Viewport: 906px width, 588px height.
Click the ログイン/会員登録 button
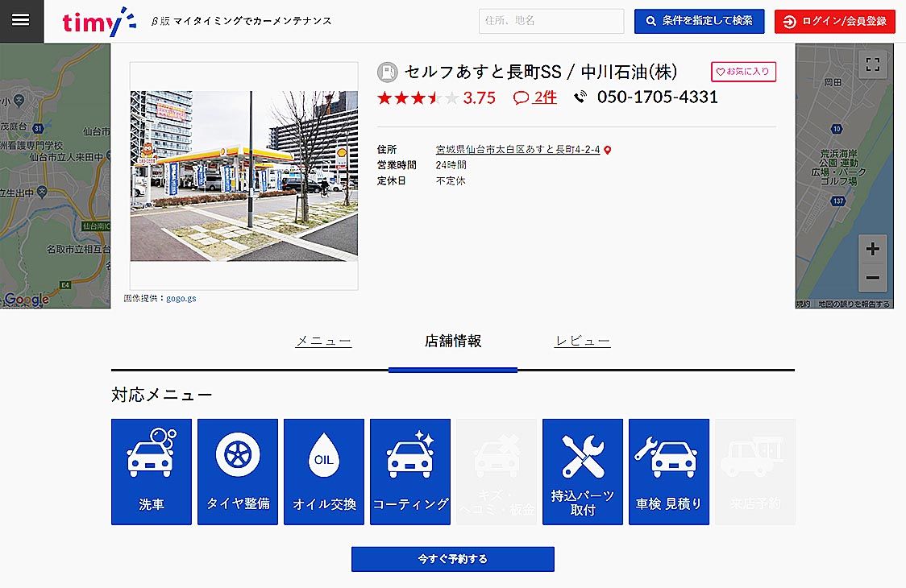(x=835, y=21)
